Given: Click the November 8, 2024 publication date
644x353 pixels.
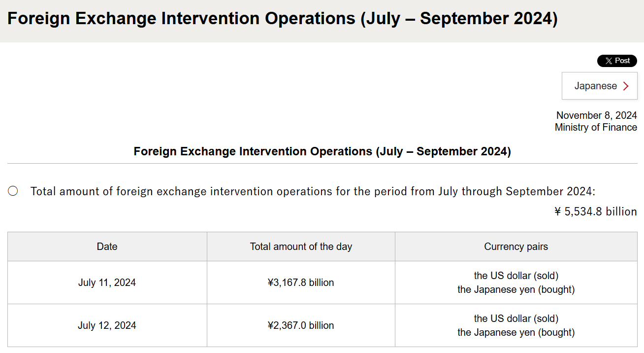Looking at the screenshot, I should [x=597, y=115].
